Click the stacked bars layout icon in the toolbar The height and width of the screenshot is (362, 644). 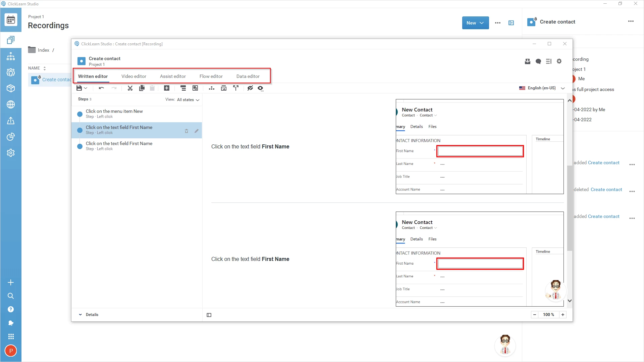coord(183,88)
